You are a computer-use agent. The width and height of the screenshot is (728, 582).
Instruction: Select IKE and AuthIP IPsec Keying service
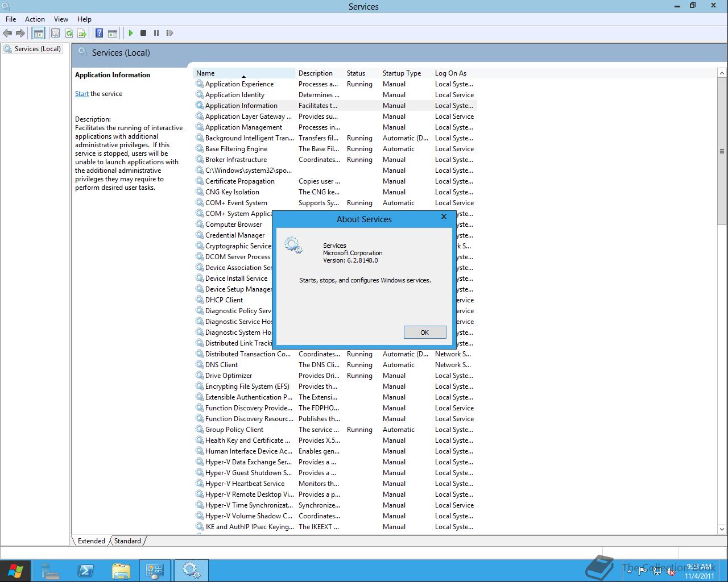click(336, 527)
